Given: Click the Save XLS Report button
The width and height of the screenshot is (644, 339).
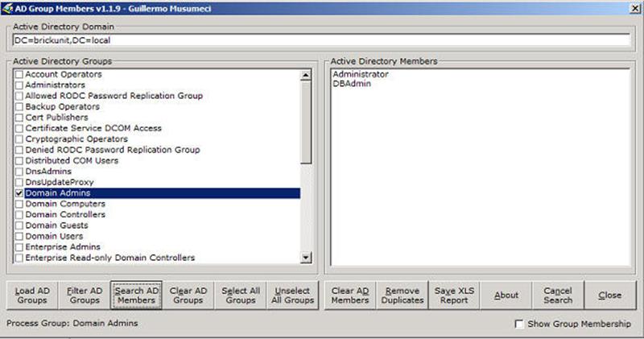Looking at the screenshot, I should [454, 296].
